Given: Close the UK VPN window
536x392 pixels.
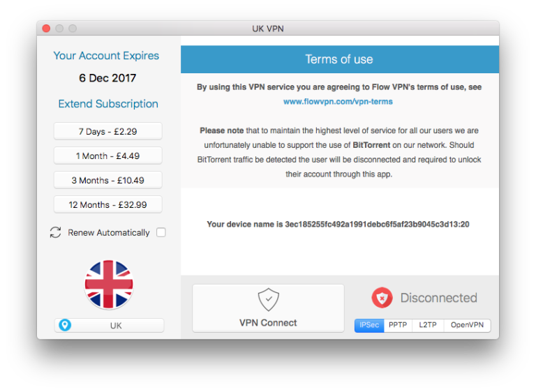Looking at the screenshot, I should (46, 29).
